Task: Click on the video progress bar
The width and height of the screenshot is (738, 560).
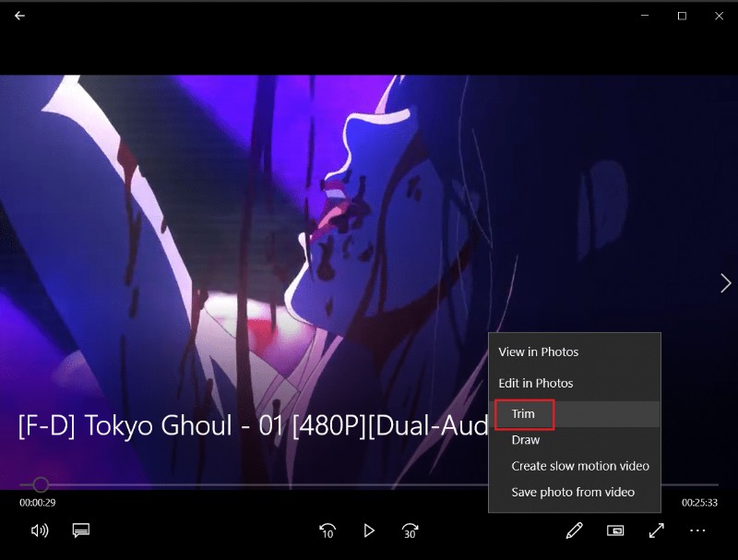Action: pos(277,484)
